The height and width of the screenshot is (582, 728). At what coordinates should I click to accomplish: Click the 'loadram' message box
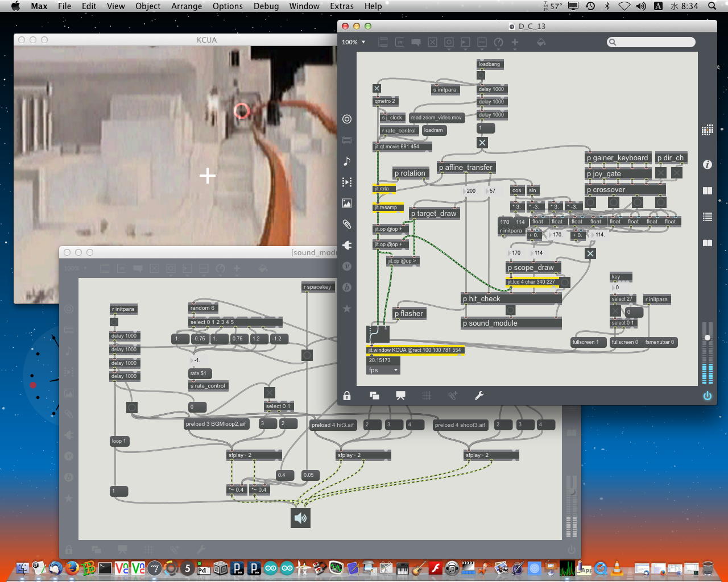coord(435,130)
